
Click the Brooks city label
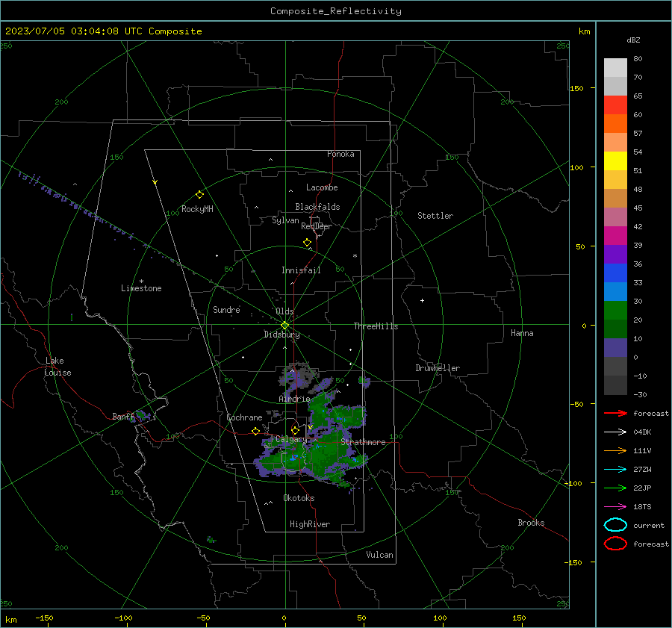531,523
